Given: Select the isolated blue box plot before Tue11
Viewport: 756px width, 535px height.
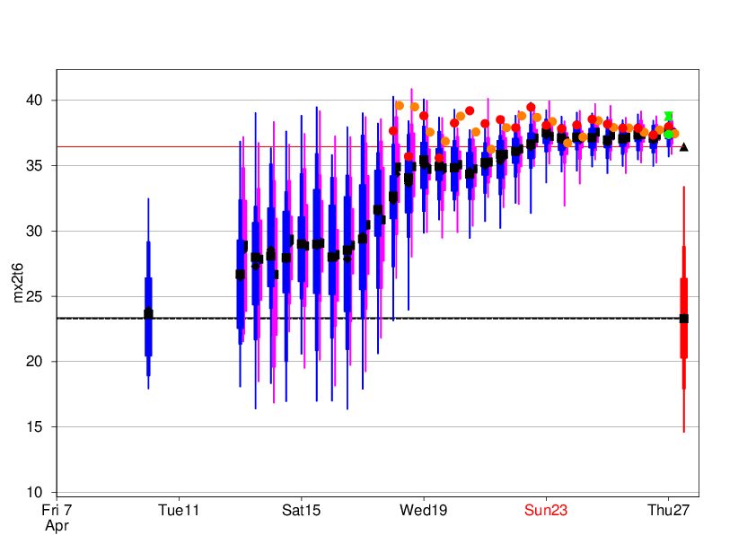Looking at the screenshot, I should 148,294.
